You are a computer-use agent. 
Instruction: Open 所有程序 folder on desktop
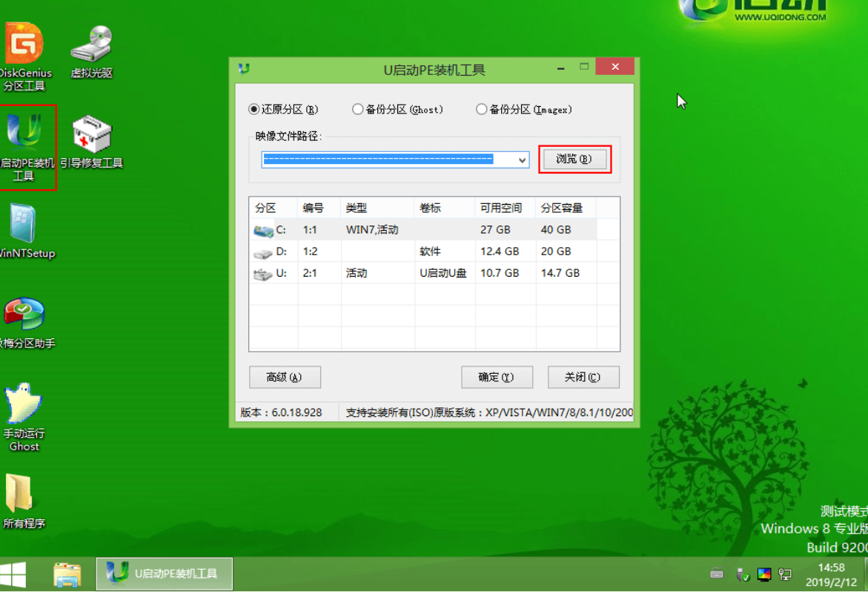[24, 501]
